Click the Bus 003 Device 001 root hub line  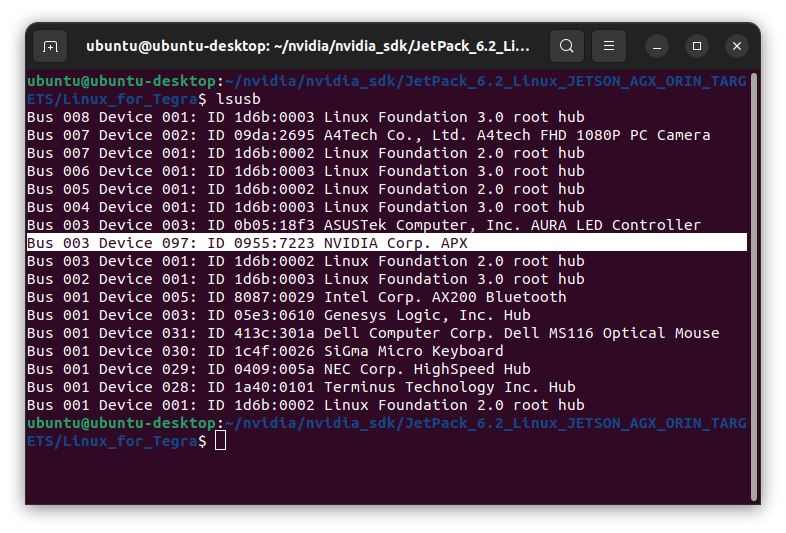pyautogui.click(x=306, y=261)
